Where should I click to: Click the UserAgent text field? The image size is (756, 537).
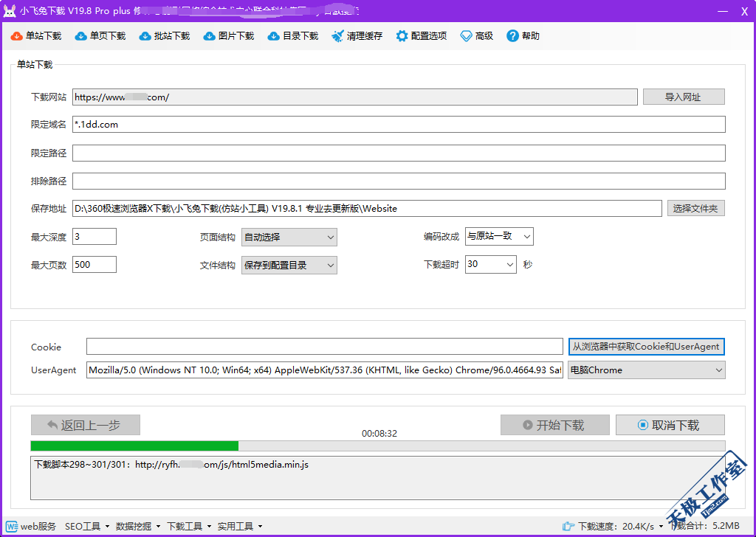(325, 370)
